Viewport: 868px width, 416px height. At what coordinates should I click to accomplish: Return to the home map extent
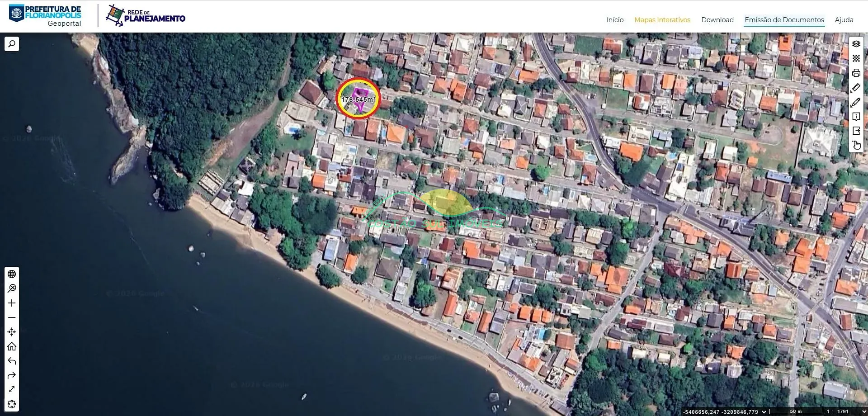coord(12,346)
